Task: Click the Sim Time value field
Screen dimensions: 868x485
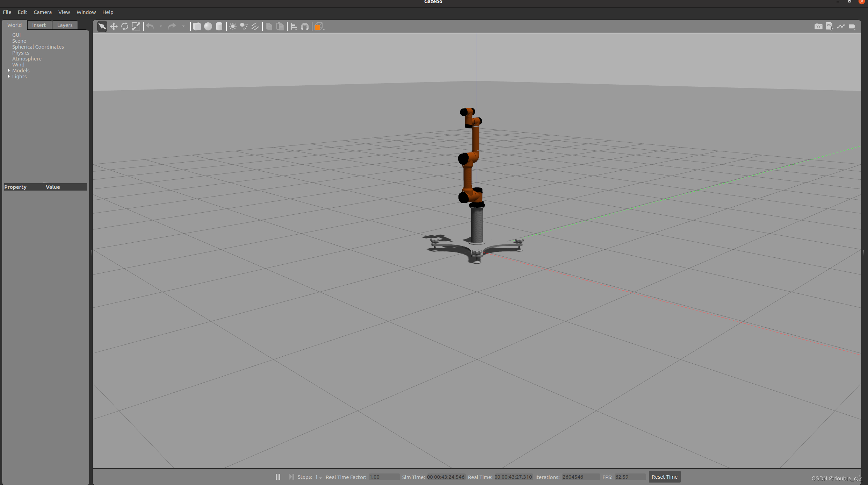Action: click(x=446, y=477)
